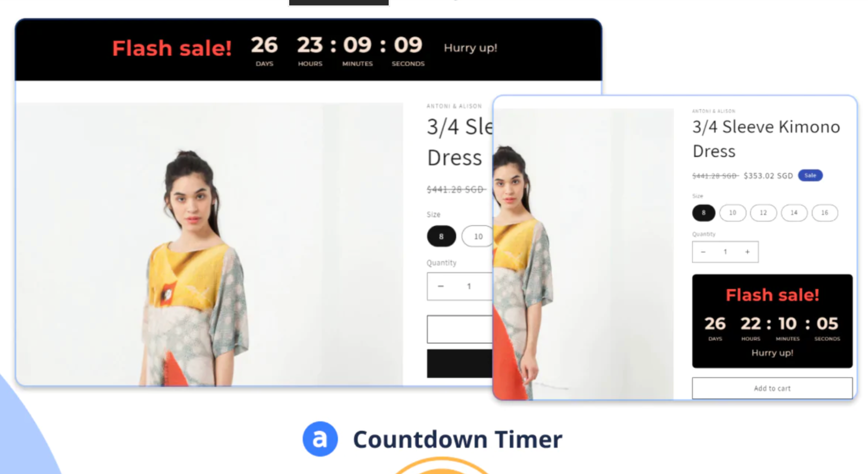The image size is (868, 474).
Task: Select size 8 radio button
Action: click(x=704, y=213)
